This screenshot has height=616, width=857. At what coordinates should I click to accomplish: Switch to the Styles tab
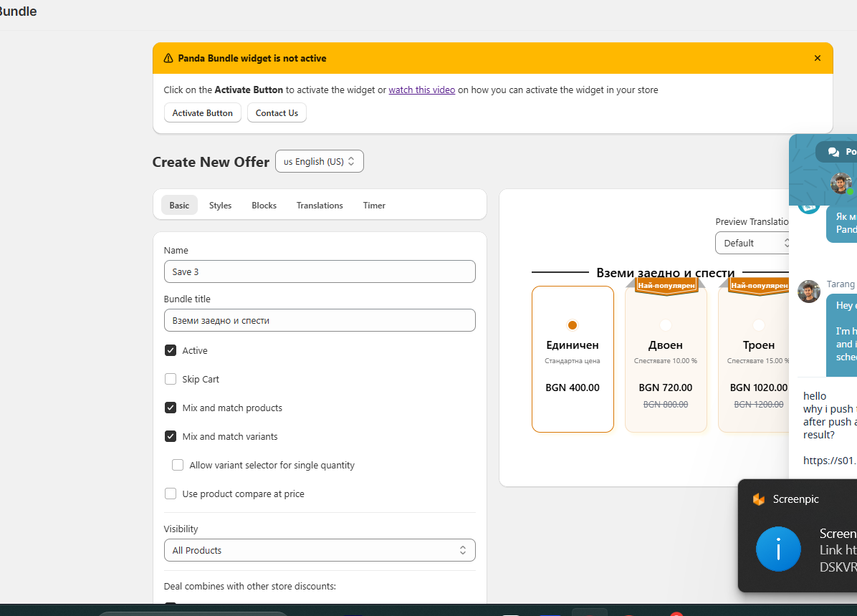[x=220, y=205]
